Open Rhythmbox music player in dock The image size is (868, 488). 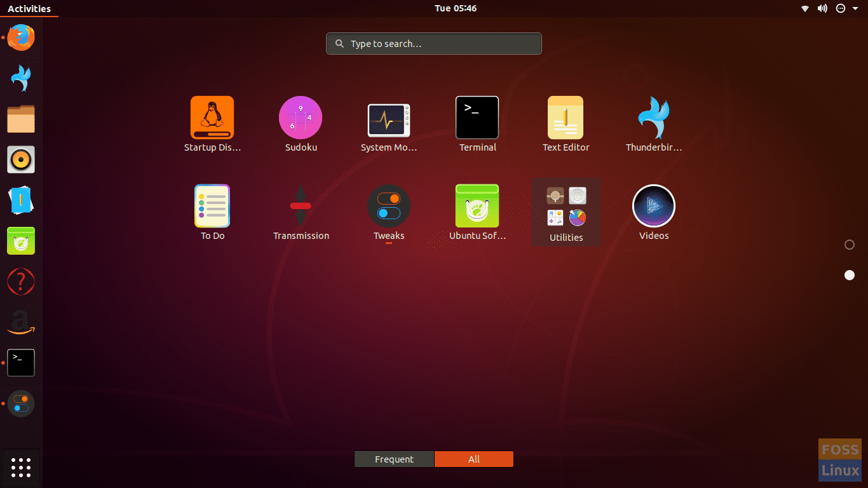click(x=21, y=159)
